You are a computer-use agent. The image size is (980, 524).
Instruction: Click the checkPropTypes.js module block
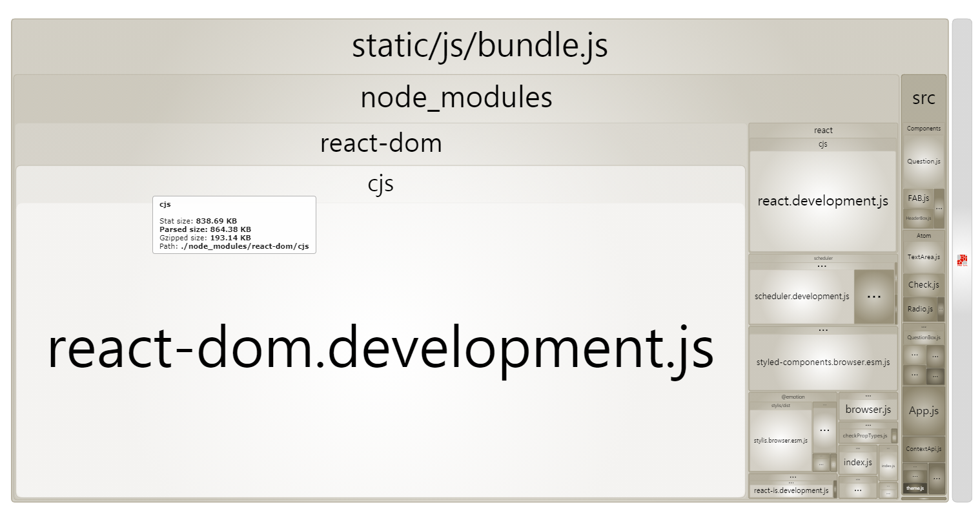[865, 436]
